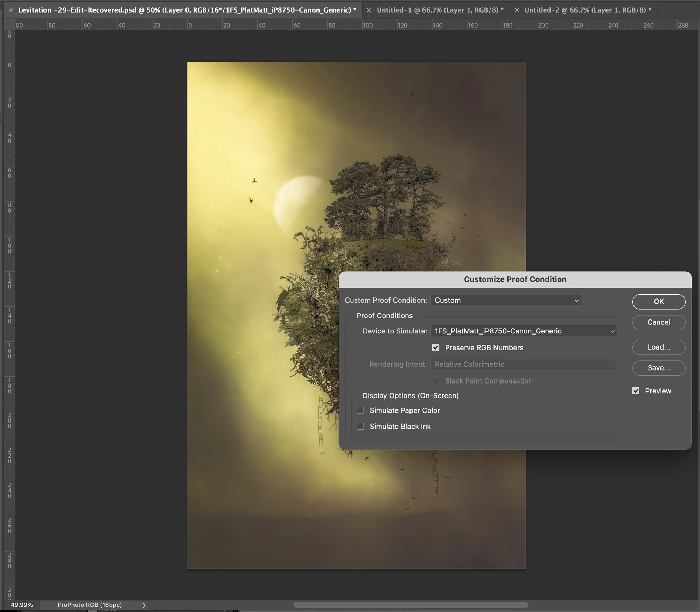The height and width of the screenshot is (612, 700).
Task: Open the status bar info arrow menu
Action: click(143, 605)
